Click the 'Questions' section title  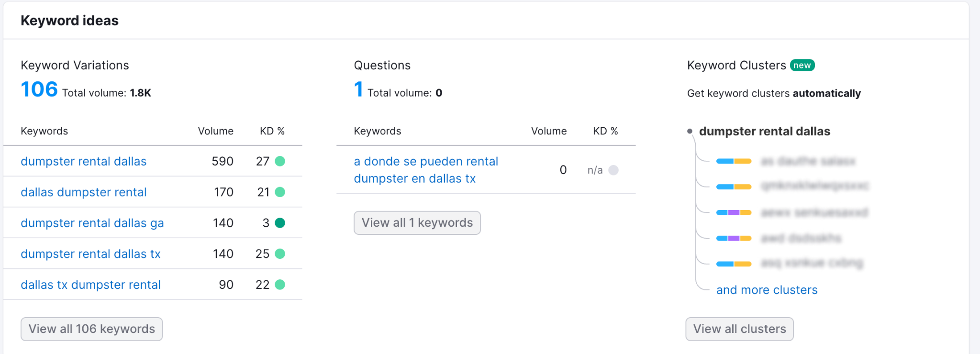coord(382,66)
